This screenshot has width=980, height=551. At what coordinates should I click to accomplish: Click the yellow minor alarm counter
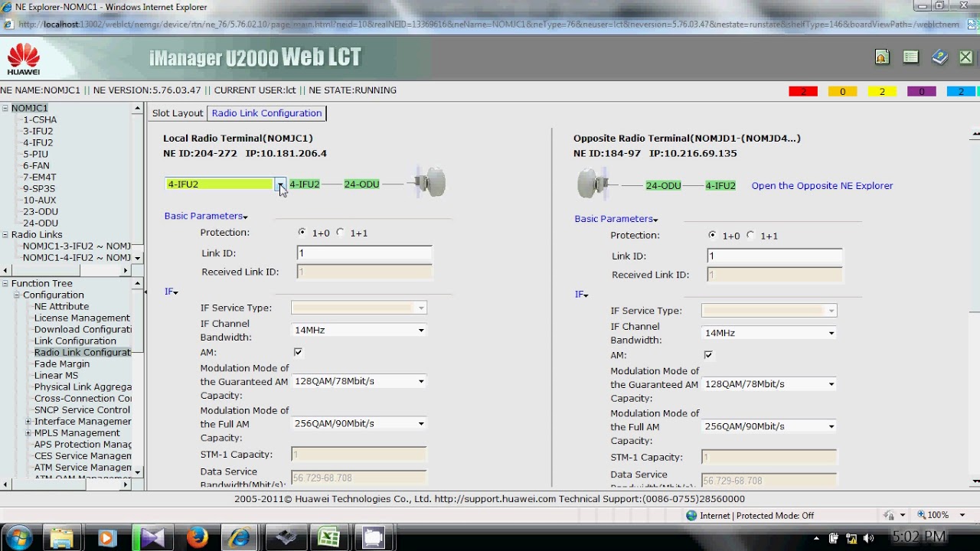pos(882,92)
